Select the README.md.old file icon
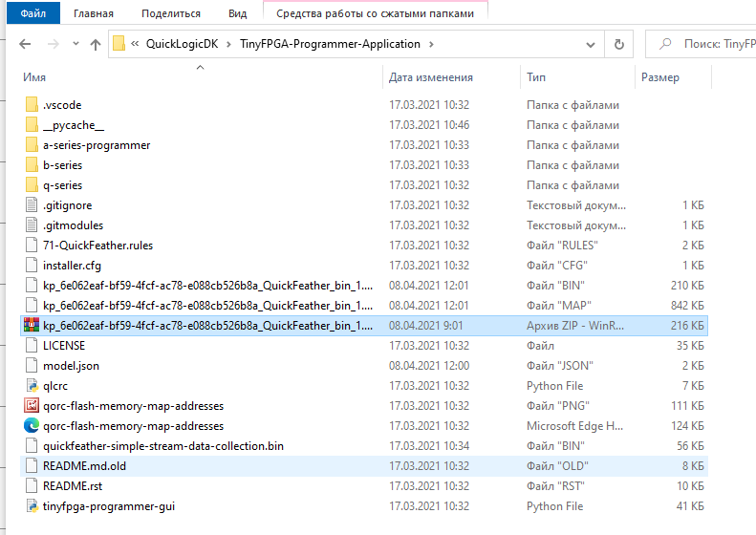The height and width of the screenshot is (535, 756). 32,466
